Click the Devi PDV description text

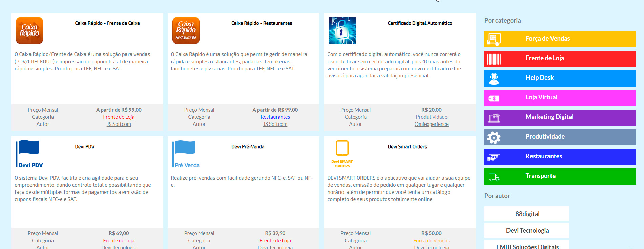point(83,188)
